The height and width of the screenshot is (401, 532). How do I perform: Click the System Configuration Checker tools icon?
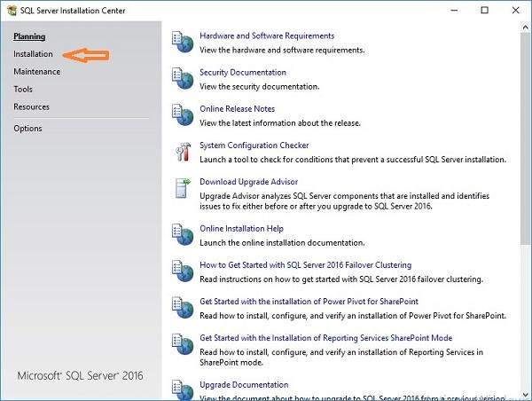click(183, 152)
